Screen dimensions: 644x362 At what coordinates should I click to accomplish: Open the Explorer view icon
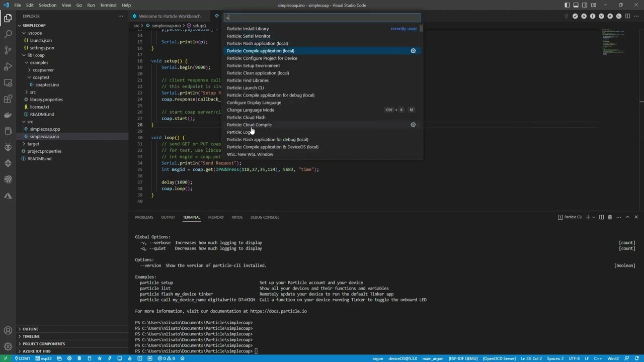pos(8,18)
